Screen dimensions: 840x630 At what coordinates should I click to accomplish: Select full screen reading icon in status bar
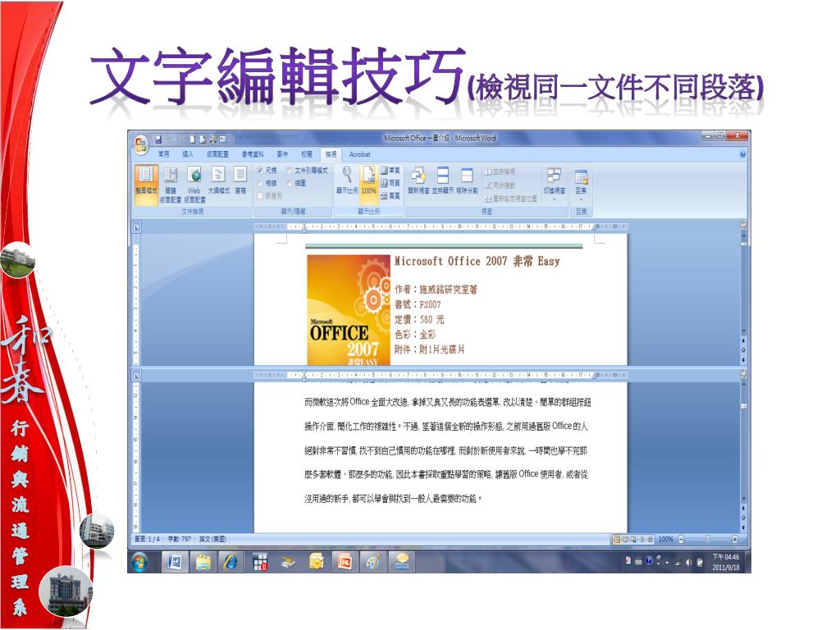click(625, 540)
